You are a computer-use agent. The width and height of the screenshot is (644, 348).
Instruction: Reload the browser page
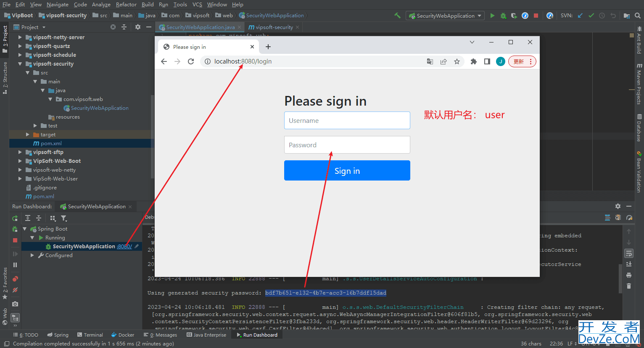tap(191, 61)
